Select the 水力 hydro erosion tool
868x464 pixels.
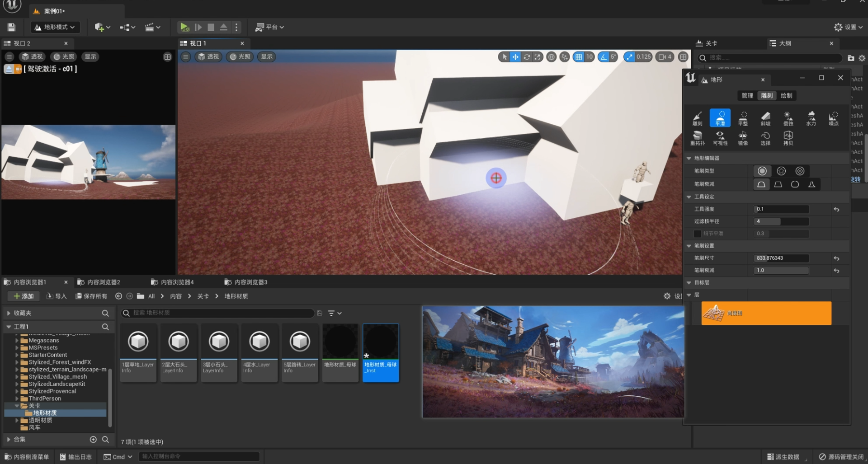[x=811, y=118]
